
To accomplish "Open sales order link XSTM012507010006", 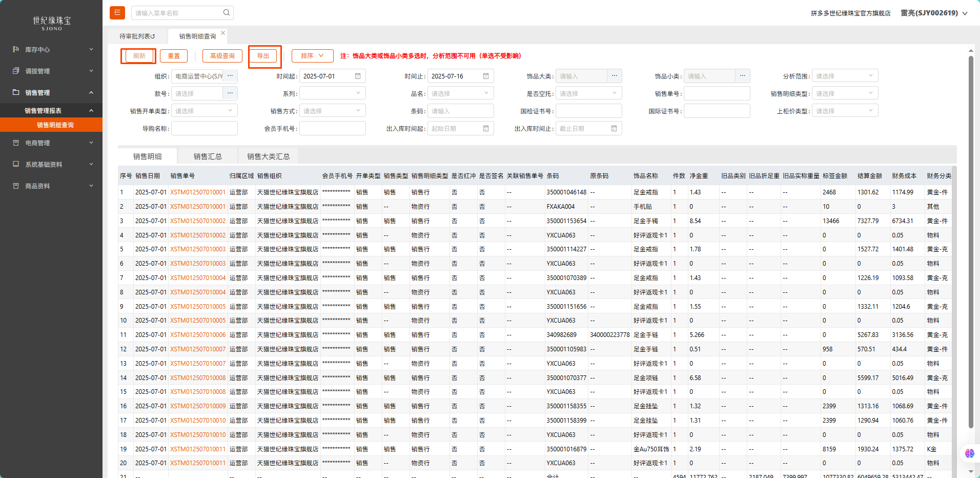I will pyautogui.click(x=198, y=335).
